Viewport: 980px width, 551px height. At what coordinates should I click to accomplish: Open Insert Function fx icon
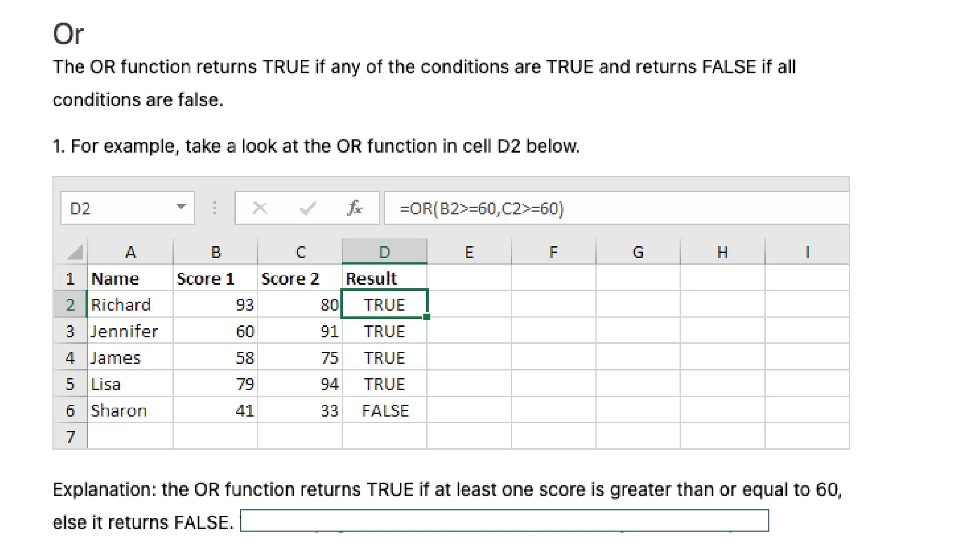[x=355, y=208]
